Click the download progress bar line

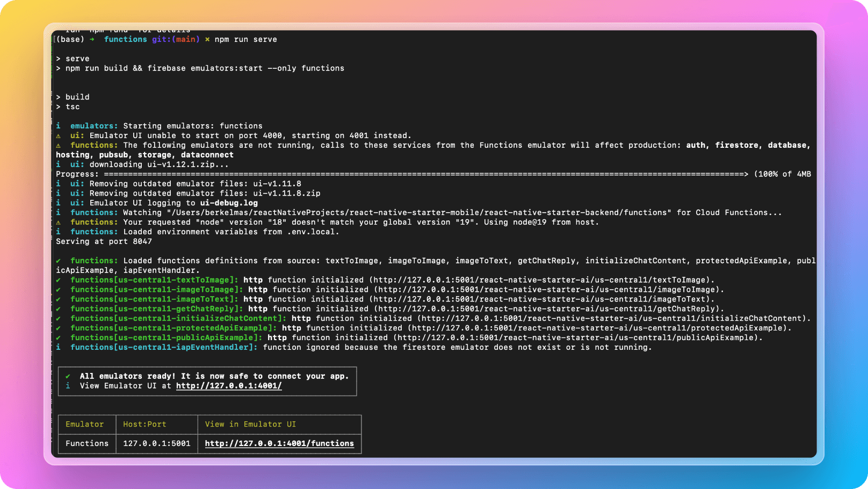click(433, 174)
